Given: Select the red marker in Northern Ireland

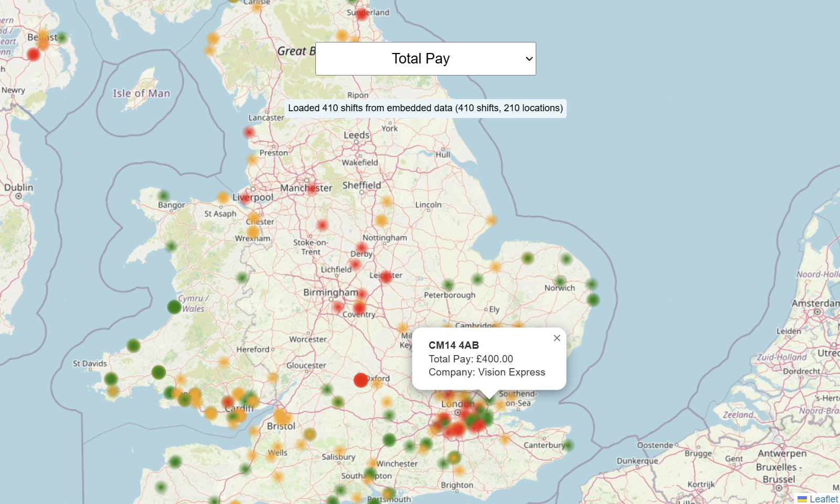Looking at the screenshot, I should click(33, 54).
